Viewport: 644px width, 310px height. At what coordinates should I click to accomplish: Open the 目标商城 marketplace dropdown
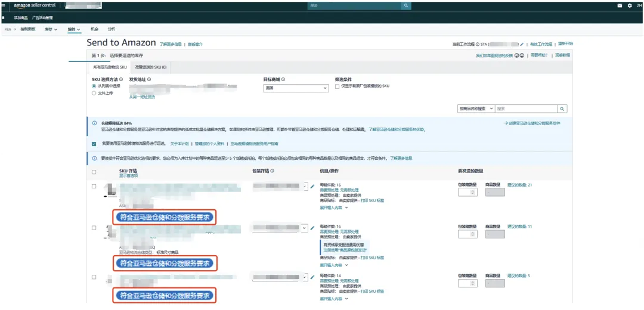296,88
